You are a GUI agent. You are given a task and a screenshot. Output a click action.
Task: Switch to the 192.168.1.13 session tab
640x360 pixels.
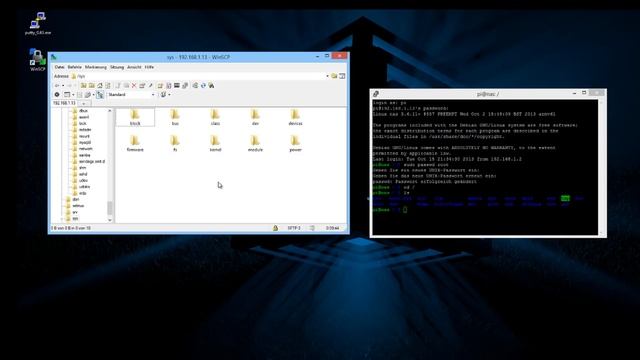pos(64,103)
